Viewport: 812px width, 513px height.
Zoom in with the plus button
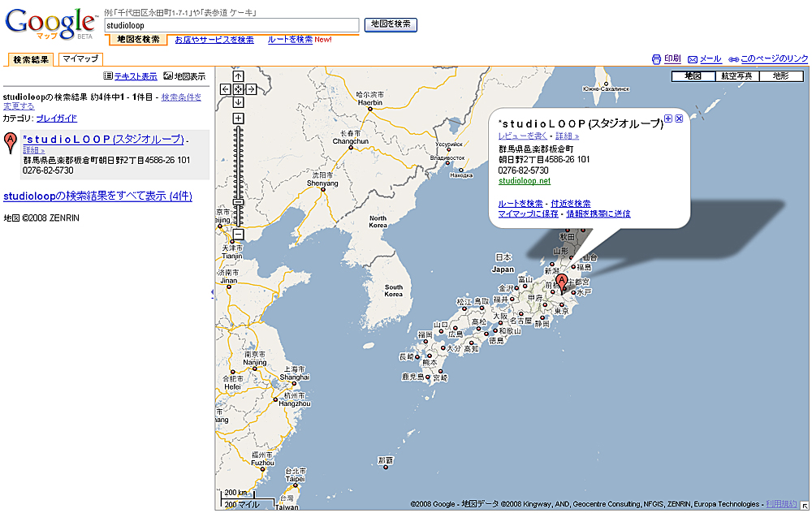pos(238,119)
